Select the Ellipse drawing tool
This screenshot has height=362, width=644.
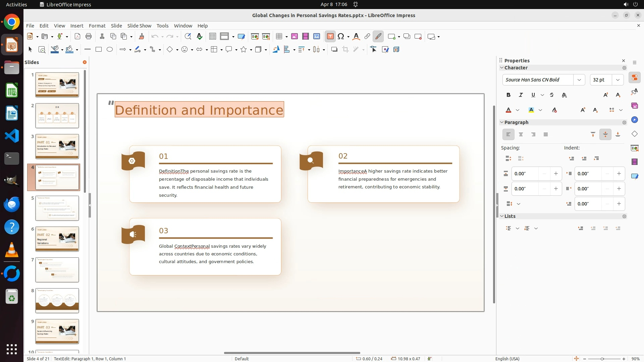[110, 50]
